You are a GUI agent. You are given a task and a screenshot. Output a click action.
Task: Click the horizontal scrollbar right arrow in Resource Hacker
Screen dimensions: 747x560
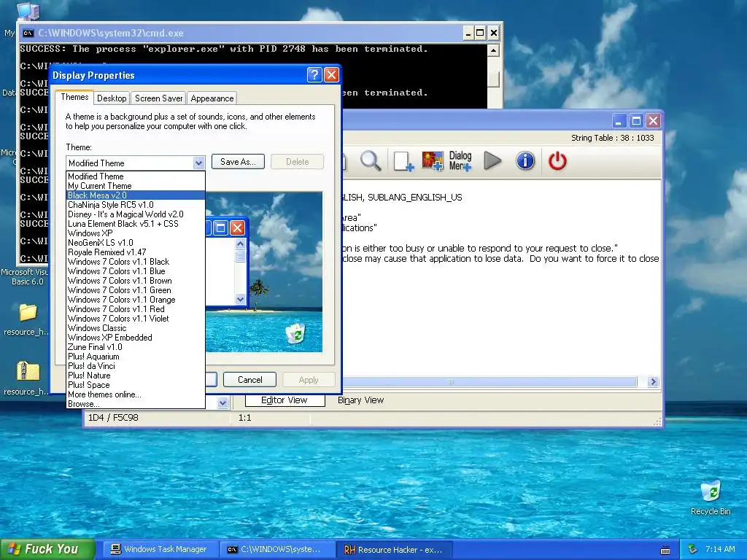(653, 381)
